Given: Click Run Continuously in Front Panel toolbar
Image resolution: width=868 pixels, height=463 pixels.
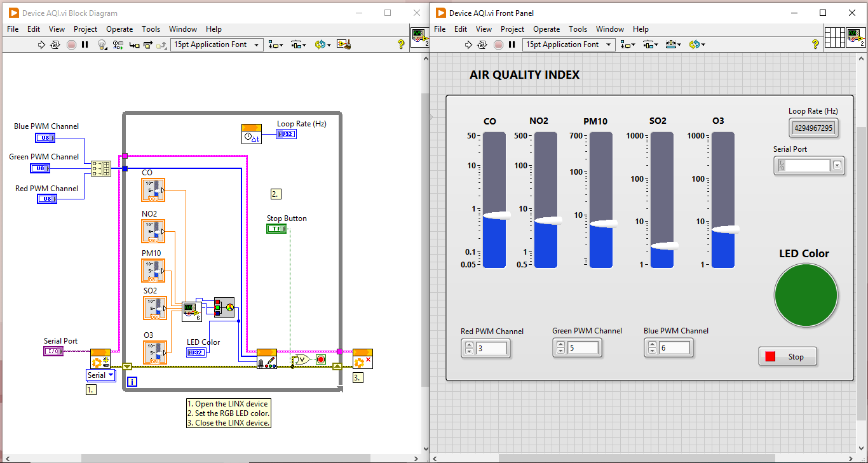Looking at the screenshot, I should (x=483, y=44).
